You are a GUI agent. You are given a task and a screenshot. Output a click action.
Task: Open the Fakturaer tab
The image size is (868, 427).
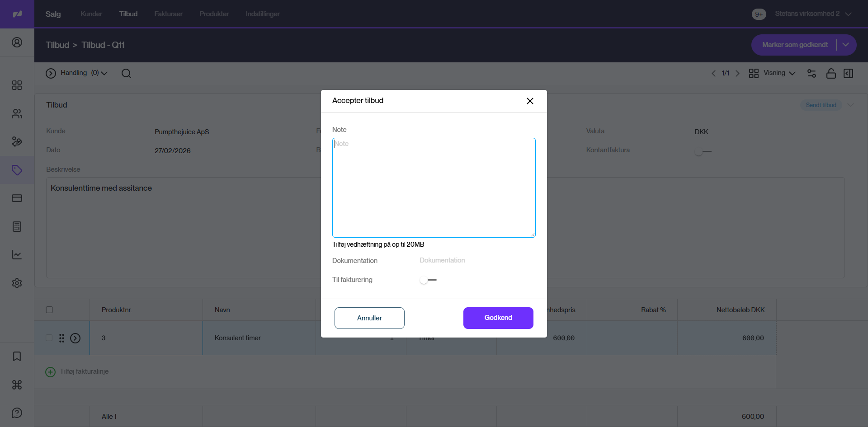coord(168,14)
